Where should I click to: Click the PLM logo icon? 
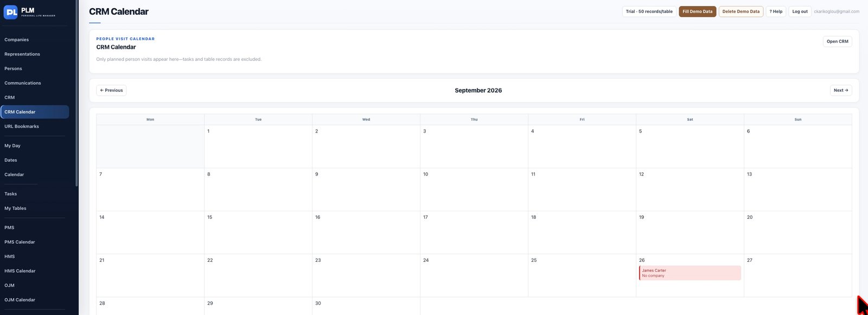11,12
